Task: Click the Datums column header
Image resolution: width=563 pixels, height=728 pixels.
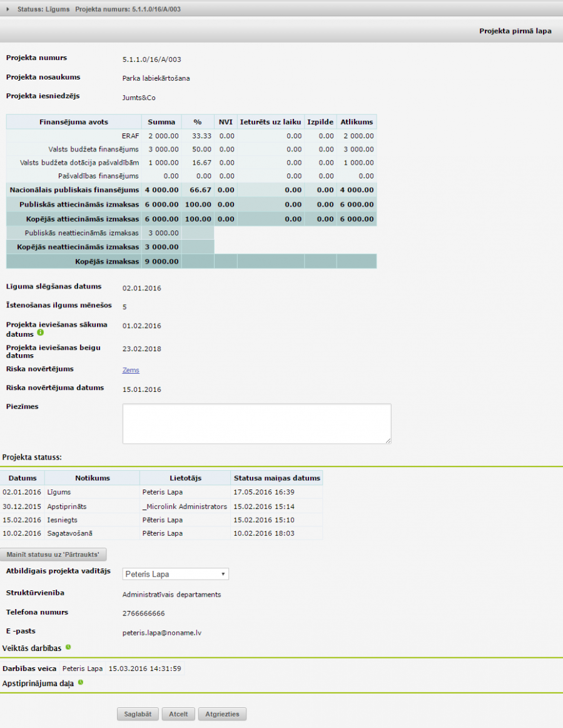Action: click(x=23, y=478)
